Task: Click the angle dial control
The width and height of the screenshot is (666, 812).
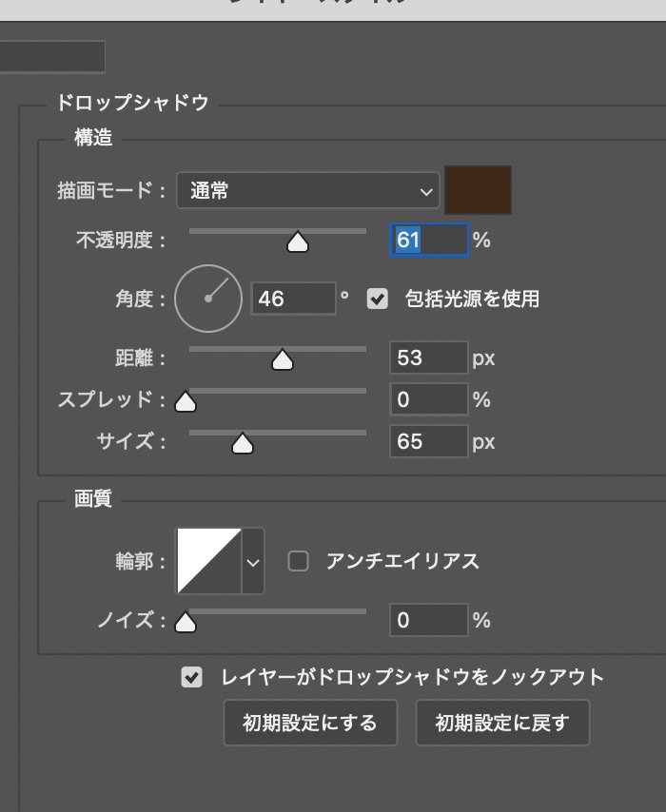Action: tap(208, 299)
